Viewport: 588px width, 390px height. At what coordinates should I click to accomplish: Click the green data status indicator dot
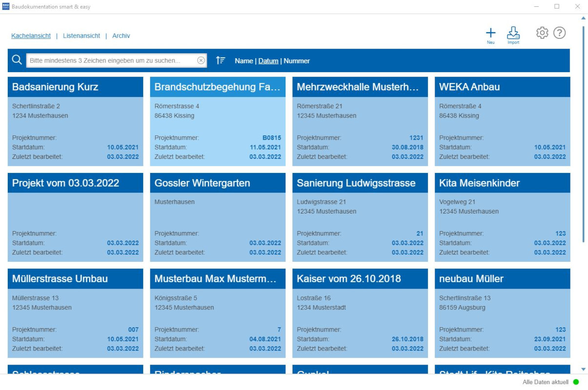pos(576,382)
